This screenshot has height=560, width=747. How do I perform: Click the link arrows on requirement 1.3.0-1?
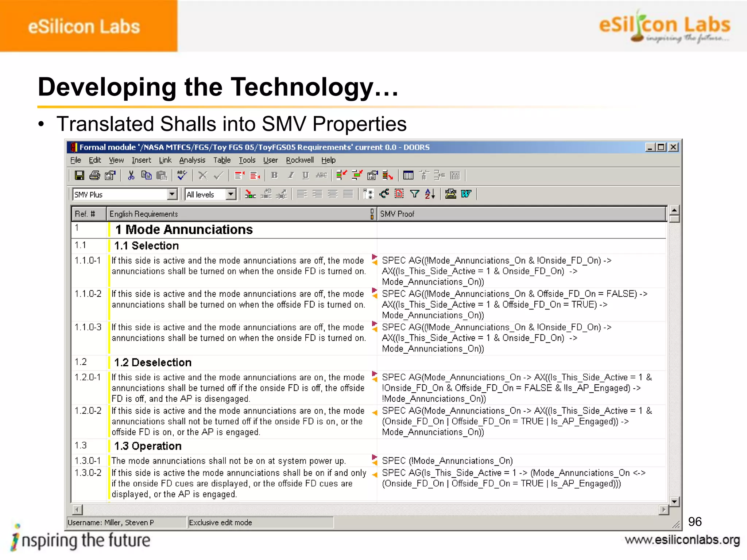(x=374, y=460)
